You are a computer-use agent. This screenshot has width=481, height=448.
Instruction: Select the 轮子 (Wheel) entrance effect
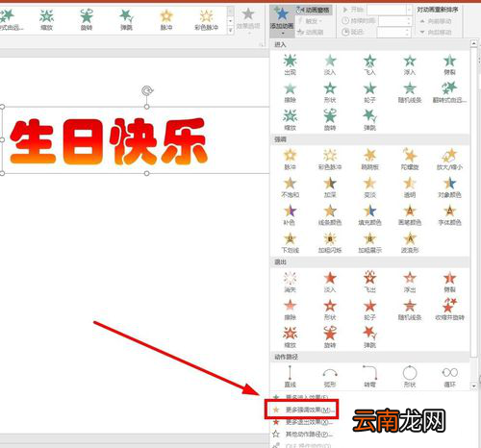pyautogui.click(x=369, y=92)
